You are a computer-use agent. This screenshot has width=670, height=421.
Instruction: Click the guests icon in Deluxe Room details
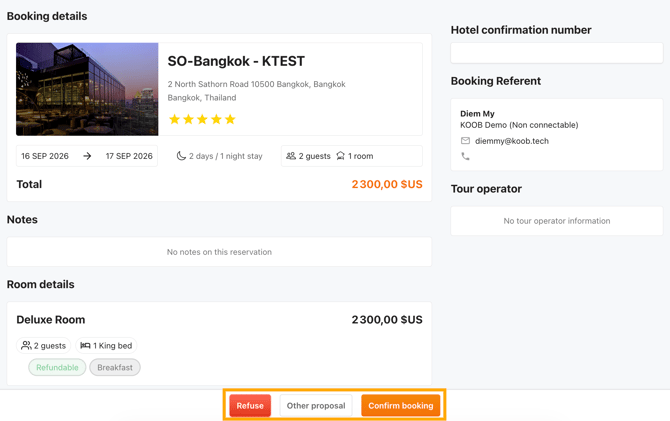click(x=26, y=345)
